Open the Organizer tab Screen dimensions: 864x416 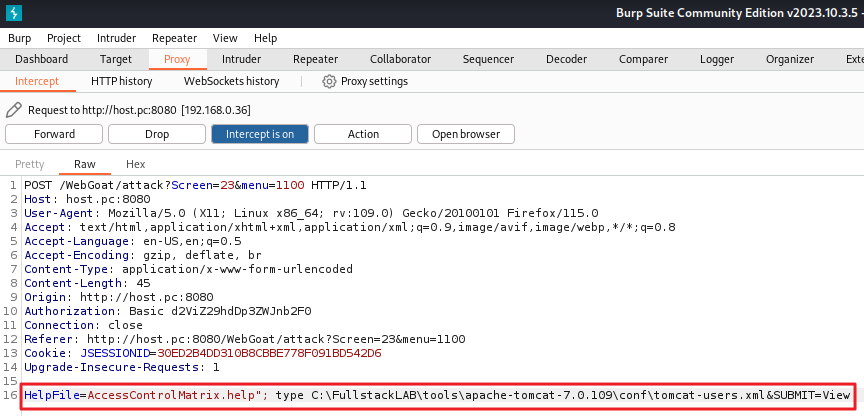tap(790, 59)
